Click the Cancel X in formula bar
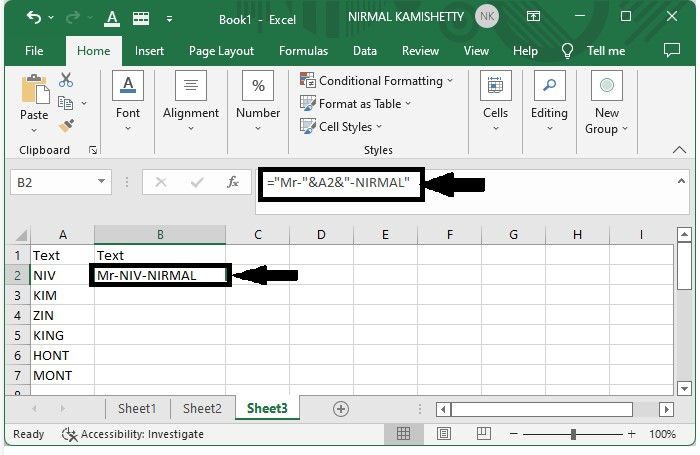This screenshot has width=700, height=455. coord(161,182)
